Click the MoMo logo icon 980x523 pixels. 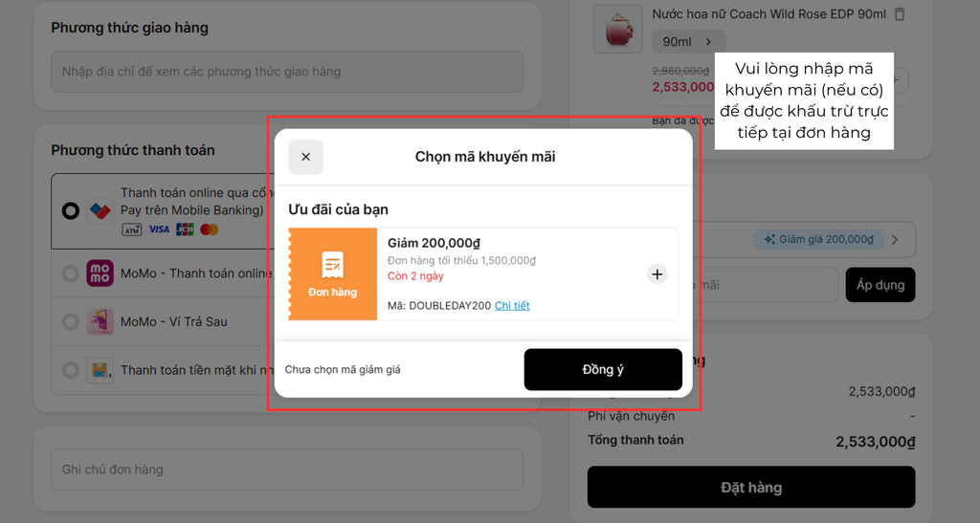[100, 273]
